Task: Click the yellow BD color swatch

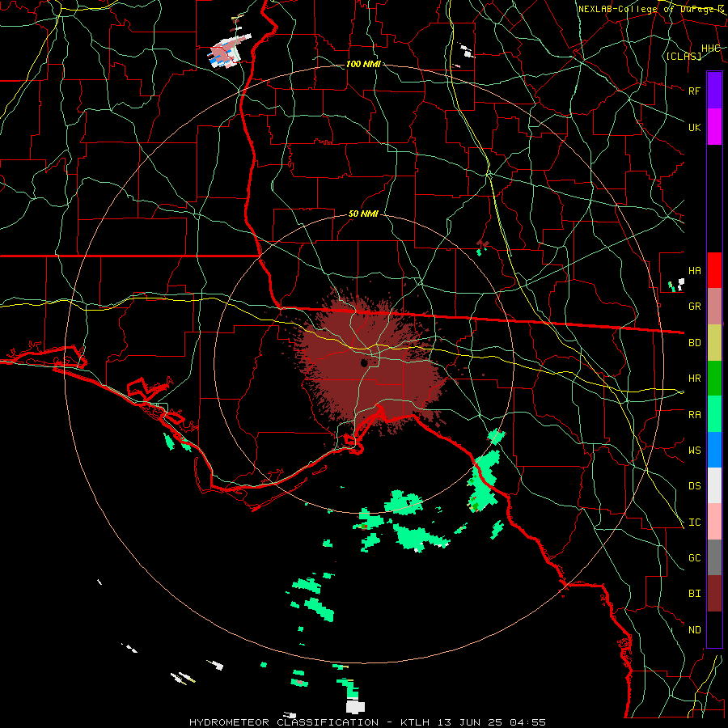Action: (714, 342)
